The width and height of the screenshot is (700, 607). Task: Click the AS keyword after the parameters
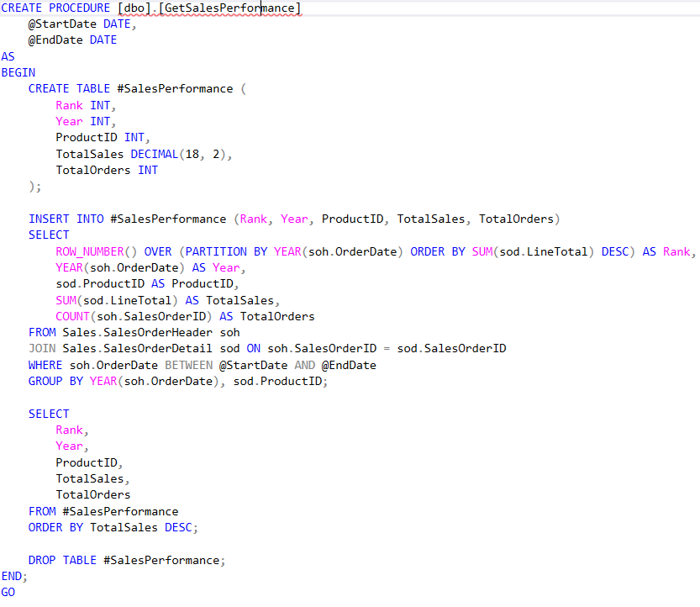[x=8, y=56]
